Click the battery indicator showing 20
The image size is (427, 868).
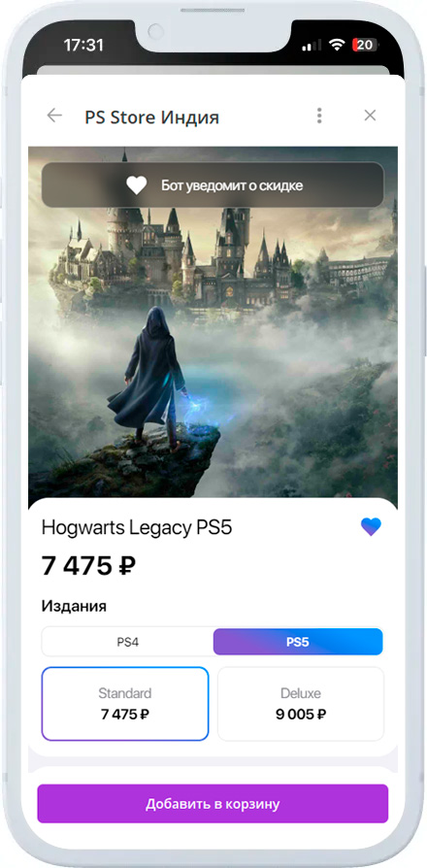click(365, 46)
